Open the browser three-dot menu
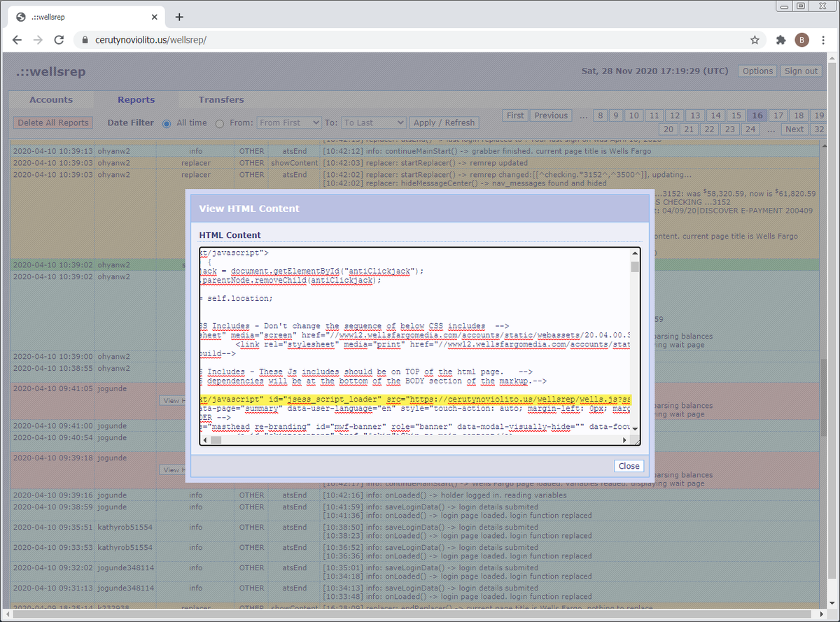Screen dimensions: 840x622 click(824, 40)
